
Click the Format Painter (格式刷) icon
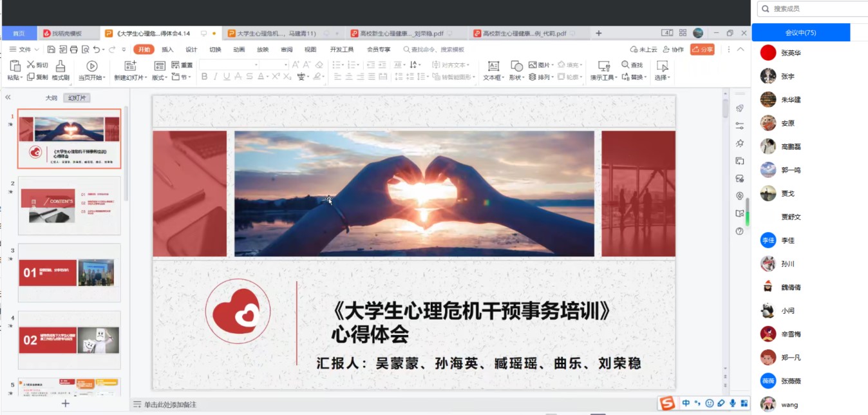click(61, 66)
